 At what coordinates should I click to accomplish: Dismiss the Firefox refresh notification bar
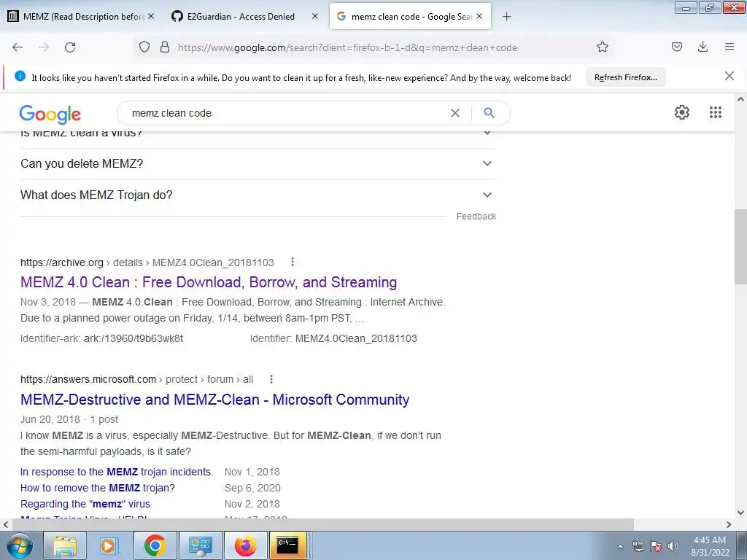point(729,76)
